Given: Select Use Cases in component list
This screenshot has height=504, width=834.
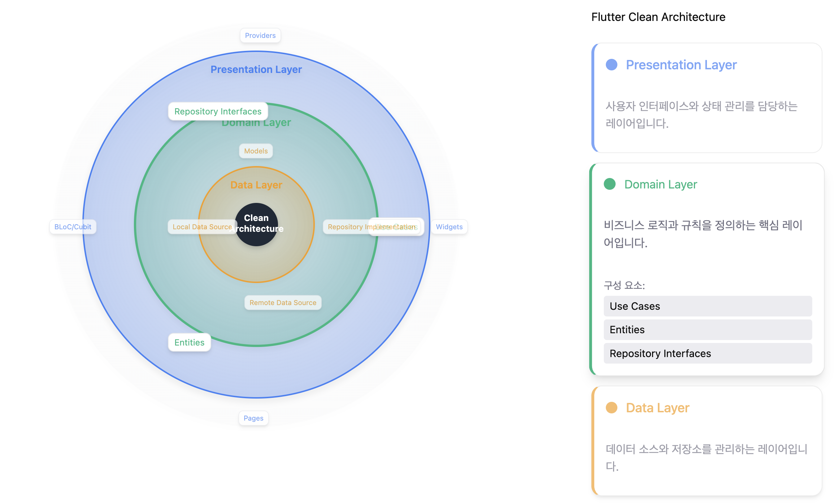Looking at the screenshot, I should coord(707,306).
